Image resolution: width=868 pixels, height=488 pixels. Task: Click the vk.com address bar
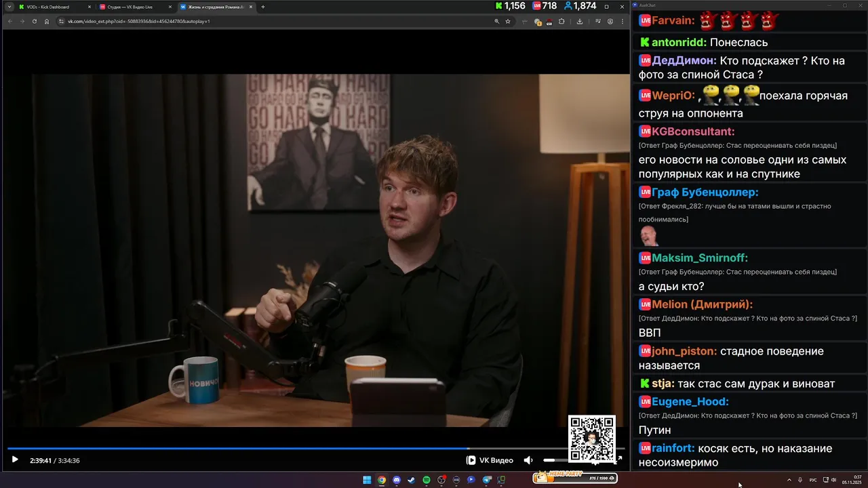(271, 21)
